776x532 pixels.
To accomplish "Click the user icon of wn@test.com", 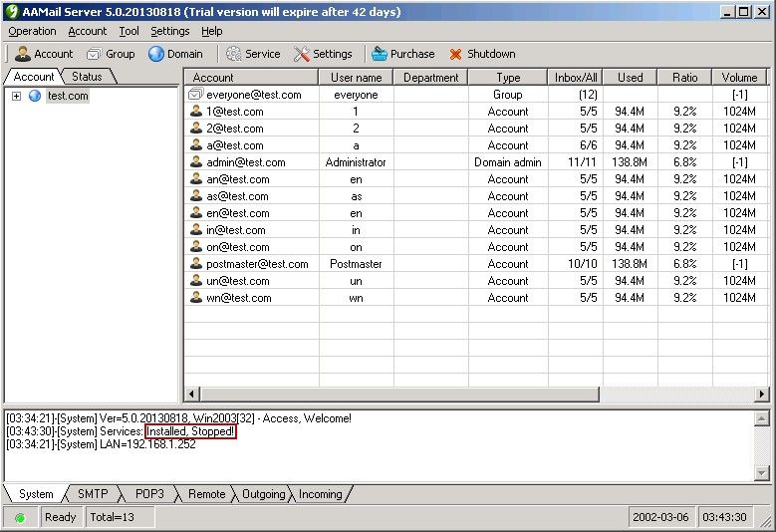I will click(196, 298).
